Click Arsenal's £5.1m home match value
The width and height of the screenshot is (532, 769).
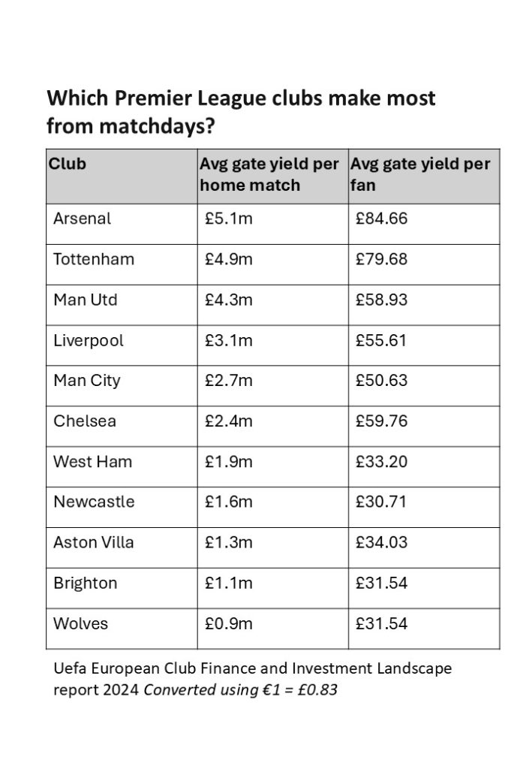pos(228,219)
